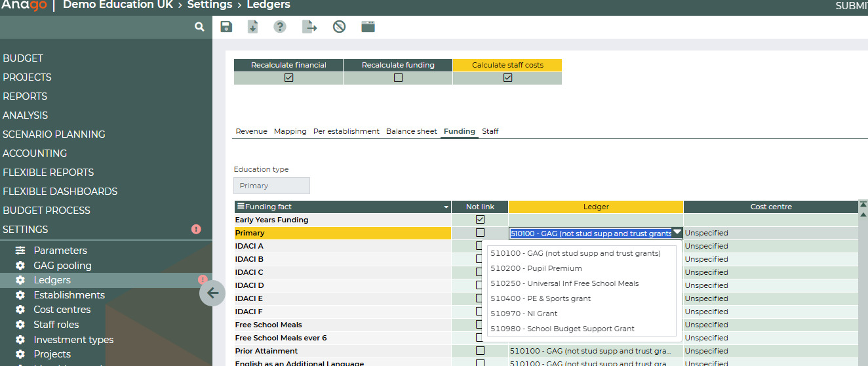The width and height of the screenshot is (868, 366).
Task: Click the Education type Primary field
Action: pyautogui.click(x=271, y=186)
